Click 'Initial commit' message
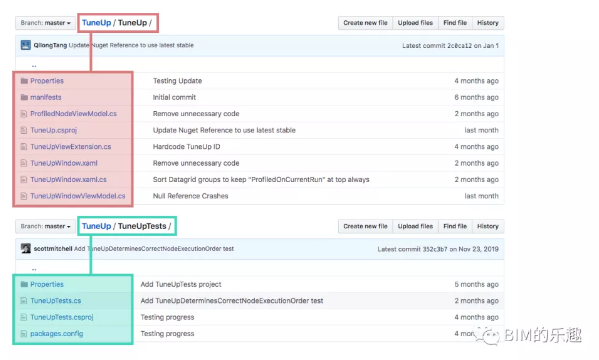The image size is (599, 360). point(174,97)
